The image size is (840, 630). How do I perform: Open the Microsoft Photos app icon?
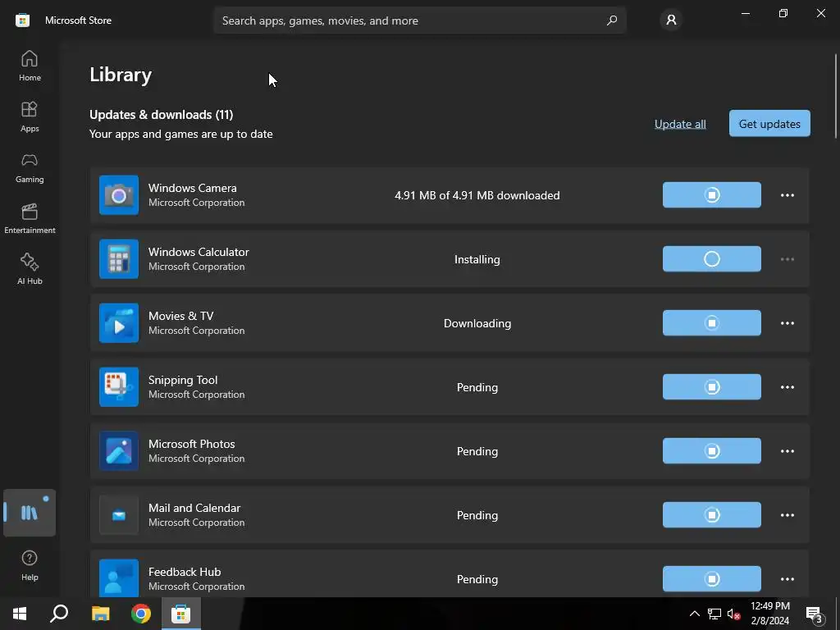click(x=119, y=451)
